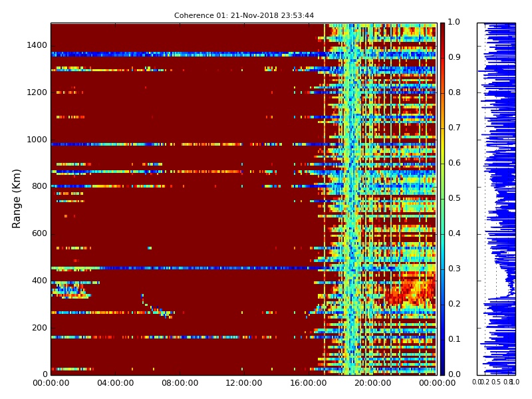This screenshot has width=532, height=399.
Task: Select the 16:00:00 time tick label
Action: click(x=309, y=383)
